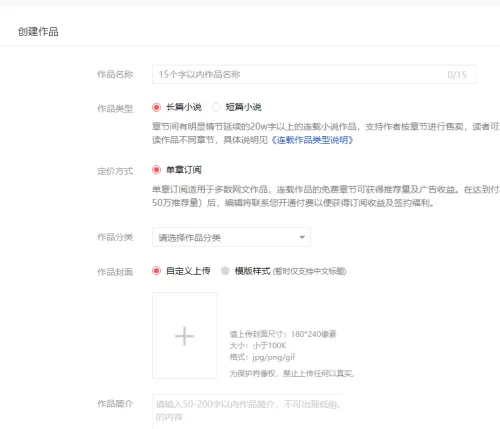Click the 作品简介 label
The width and height of the screenshot is (500, 429).
115,404
